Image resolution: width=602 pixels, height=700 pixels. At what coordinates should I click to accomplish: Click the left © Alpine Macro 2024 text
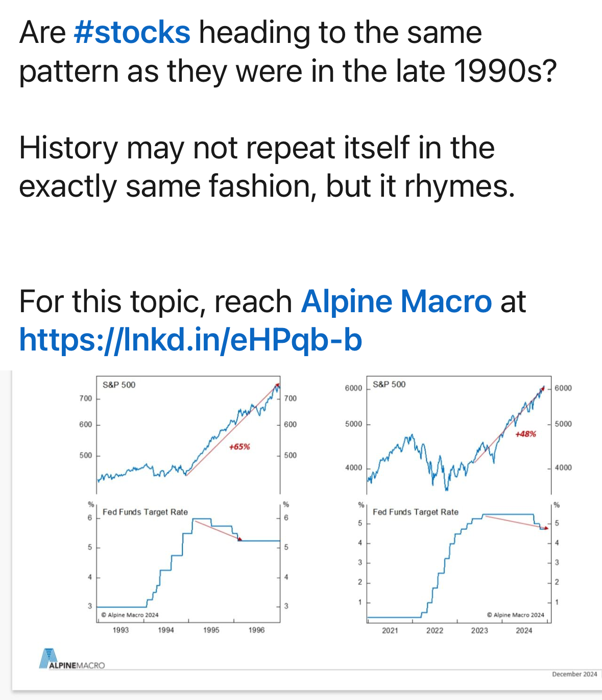tap(130, 615)
